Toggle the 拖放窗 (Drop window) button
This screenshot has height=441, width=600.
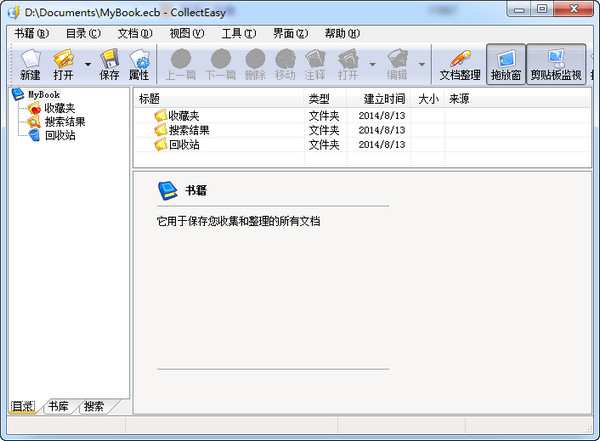(506, 64)
